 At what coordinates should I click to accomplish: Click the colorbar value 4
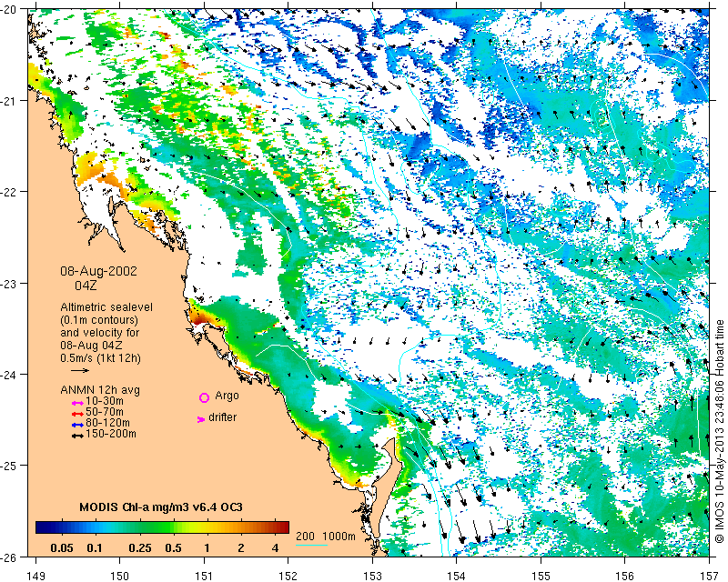(276, 548)
